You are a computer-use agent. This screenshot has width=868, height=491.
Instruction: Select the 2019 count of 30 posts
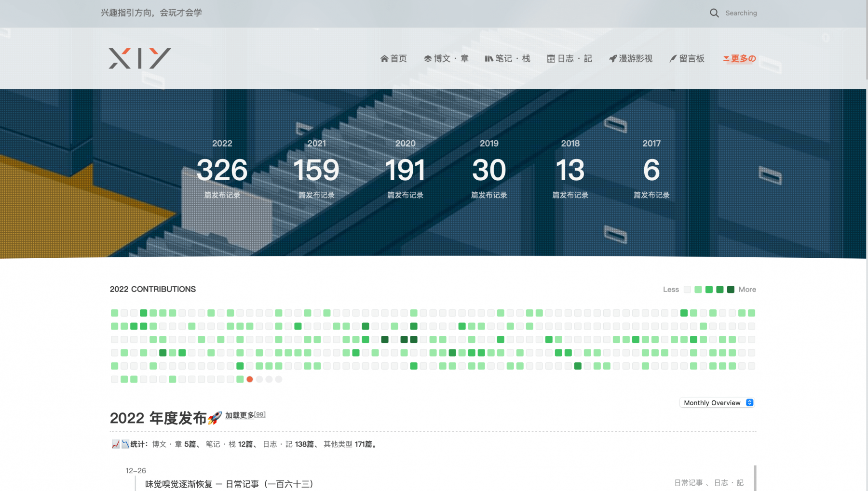[489, 170]
